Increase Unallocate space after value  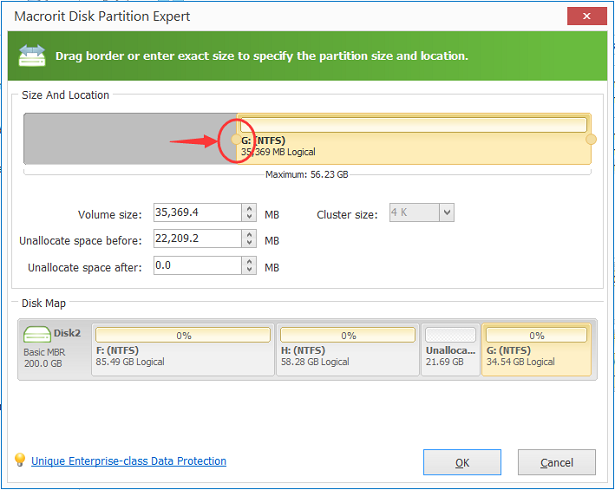[x=249, y=261]
